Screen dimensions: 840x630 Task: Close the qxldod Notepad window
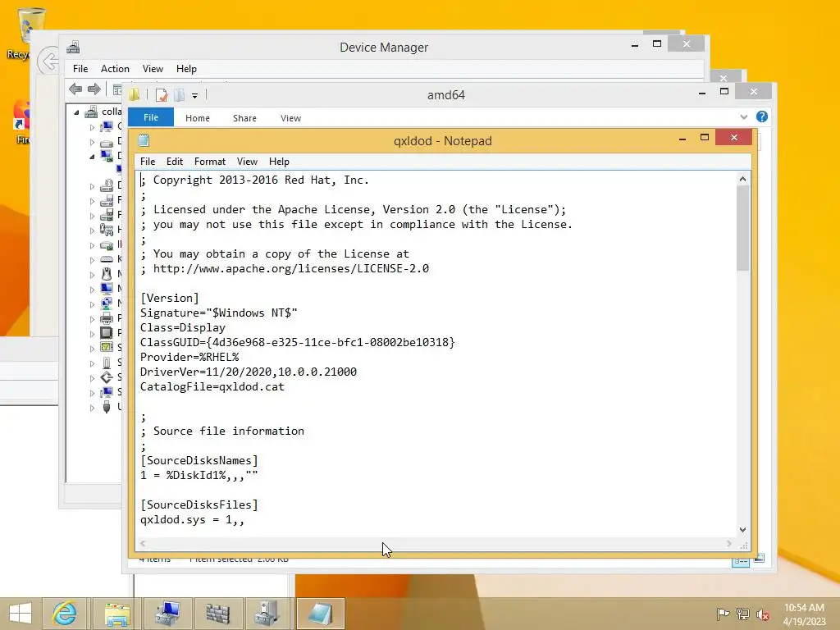click(734, 138)
